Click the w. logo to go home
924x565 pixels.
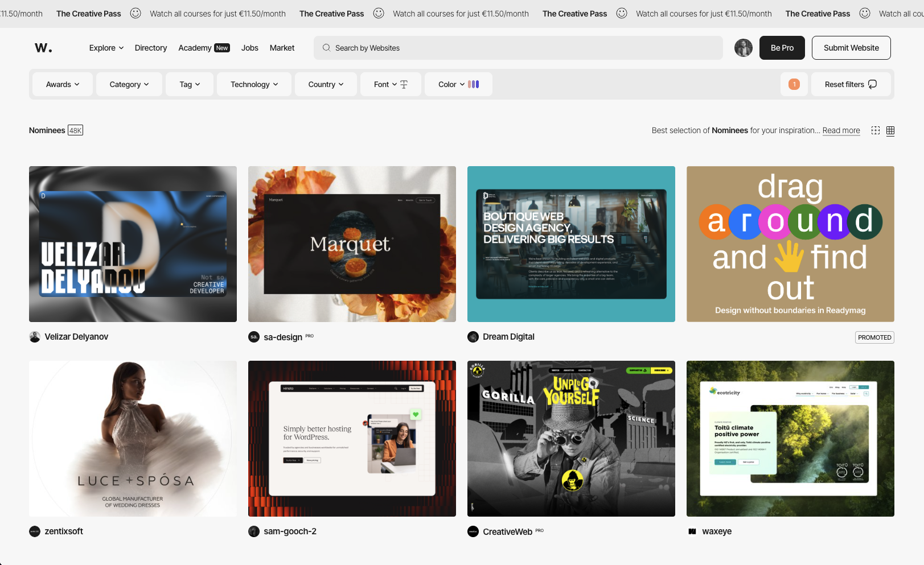click(x=43, y=48)
